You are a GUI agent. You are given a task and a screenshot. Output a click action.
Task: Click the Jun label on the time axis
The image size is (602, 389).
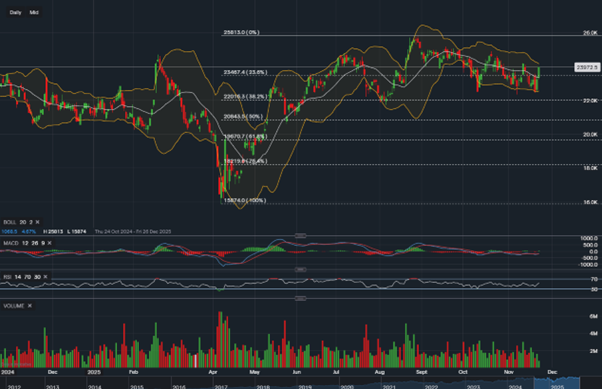[x=296, y=372]
